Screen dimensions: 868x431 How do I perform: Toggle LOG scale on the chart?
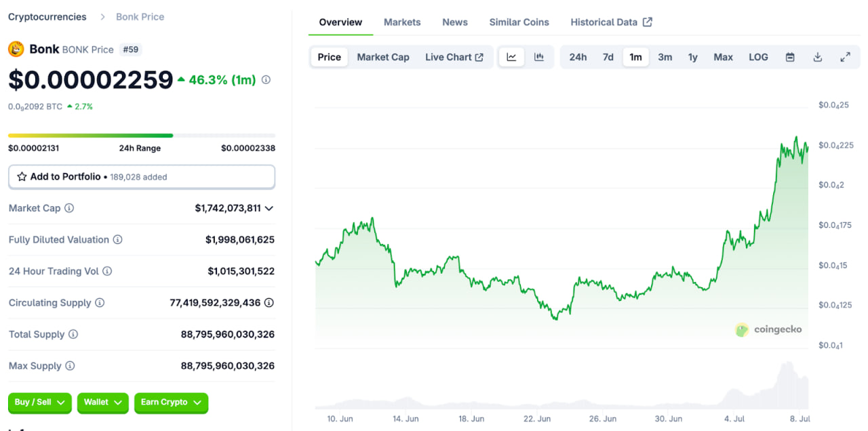758,58
